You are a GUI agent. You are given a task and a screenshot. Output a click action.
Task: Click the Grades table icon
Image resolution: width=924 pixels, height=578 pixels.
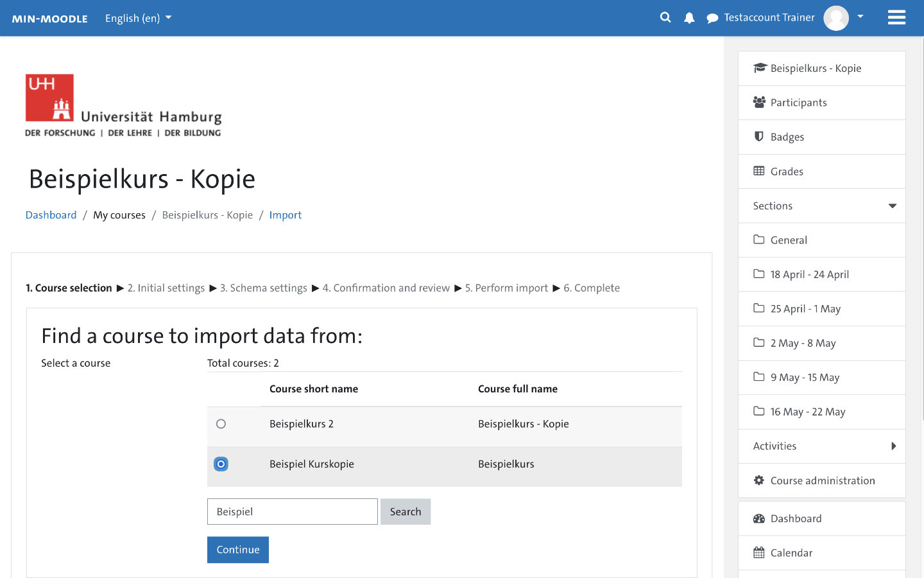click(x=759, y=171)
